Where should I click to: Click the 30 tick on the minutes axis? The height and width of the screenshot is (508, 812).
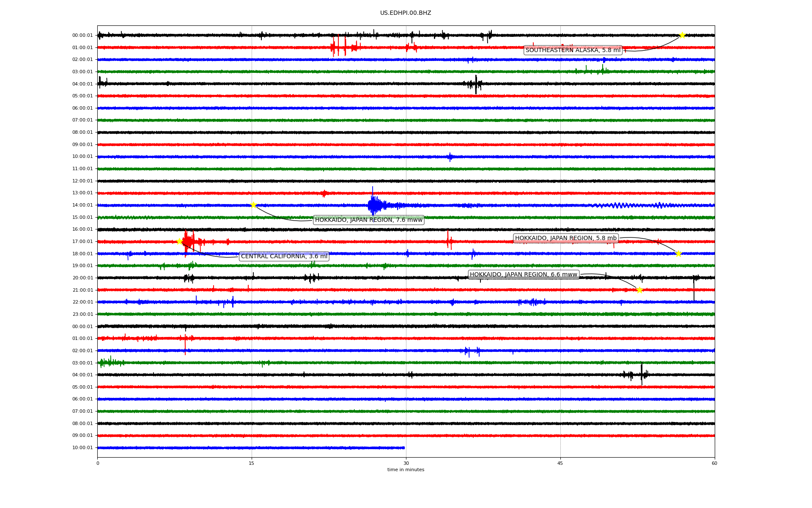(406, 463)
